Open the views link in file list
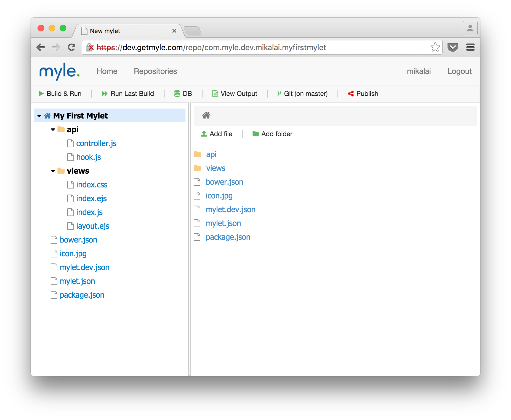The height and width of the screenshot is (420, 511). tap(216, 168)
